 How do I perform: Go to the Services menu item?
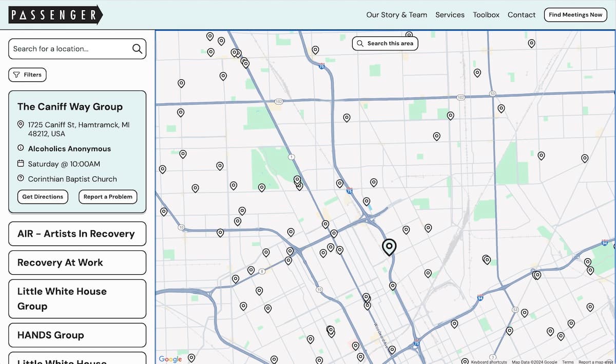[450, 15]
